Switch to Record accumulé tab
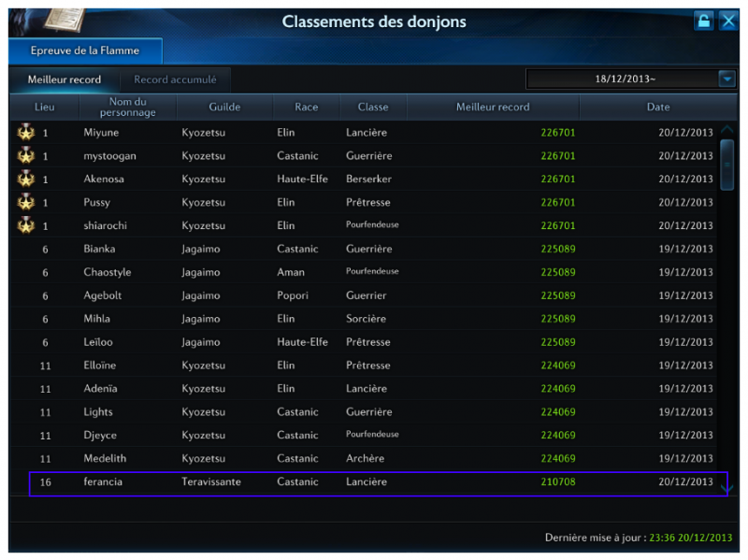Image resolution: width=748 pixels, height=560 pixels. [x=175, y=80]
